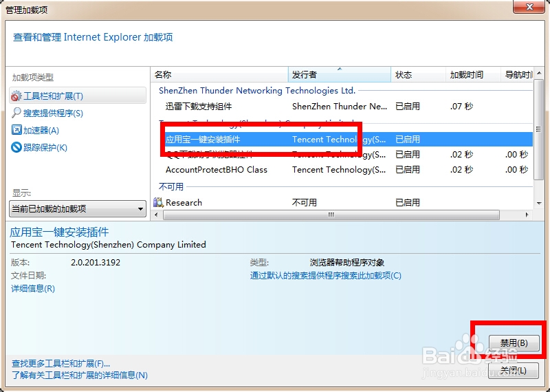Image resolution: width=550 pixels, height=392 pixels.
Task: Click publisher cell ShenZhen Thunder Ne...
Action: (x=340, y=106)
